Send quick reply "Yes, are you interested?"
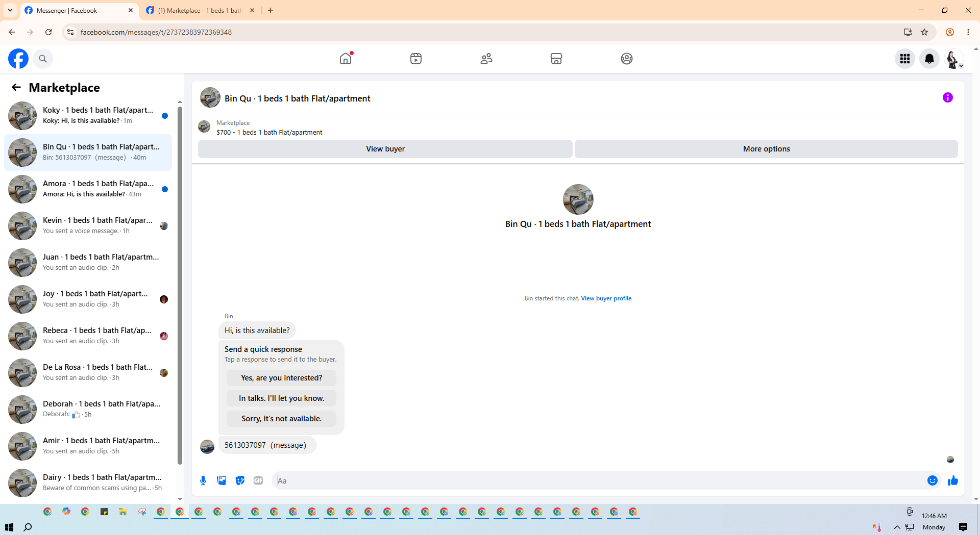This screenshot has width=980, height=535. (x=282, y=378)
